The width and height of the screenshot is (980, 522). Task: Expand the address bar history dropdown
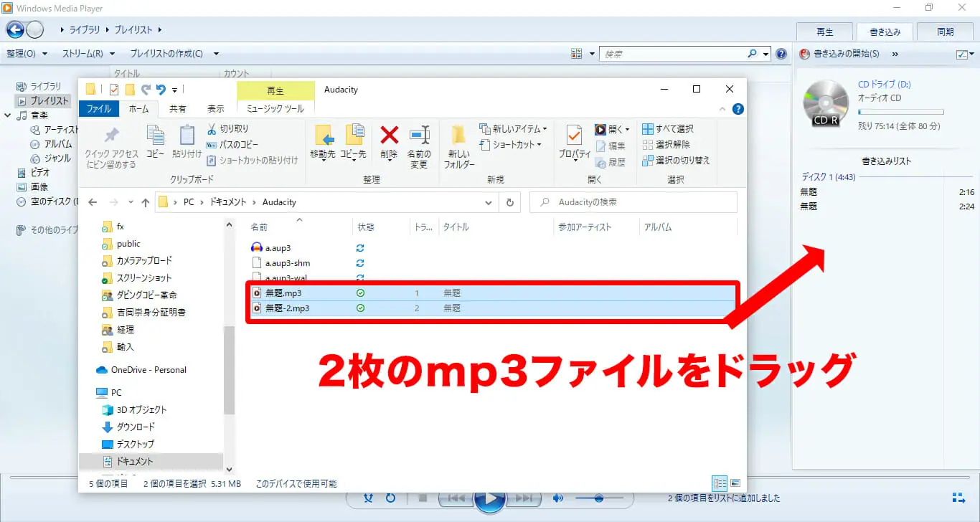point(489,202)
